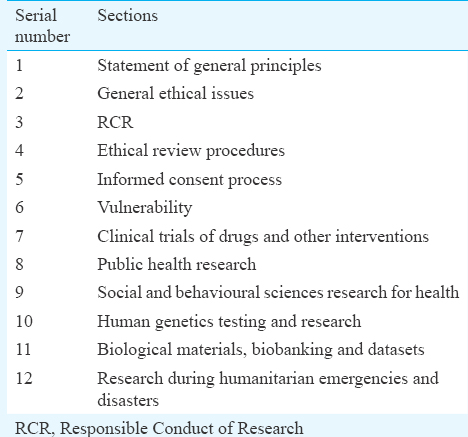
Task: Click serial number 10 cell
Action: tap(24, 322)
